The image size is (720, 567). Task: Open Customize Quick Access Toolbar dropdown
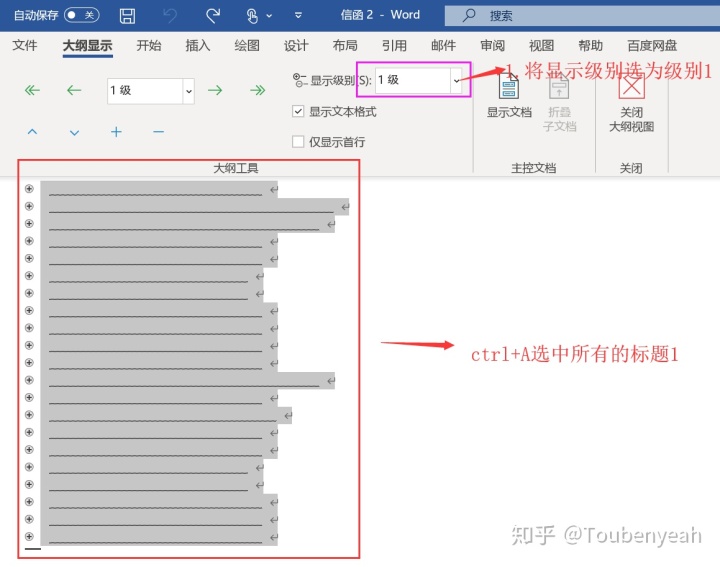tap(298, 16)
